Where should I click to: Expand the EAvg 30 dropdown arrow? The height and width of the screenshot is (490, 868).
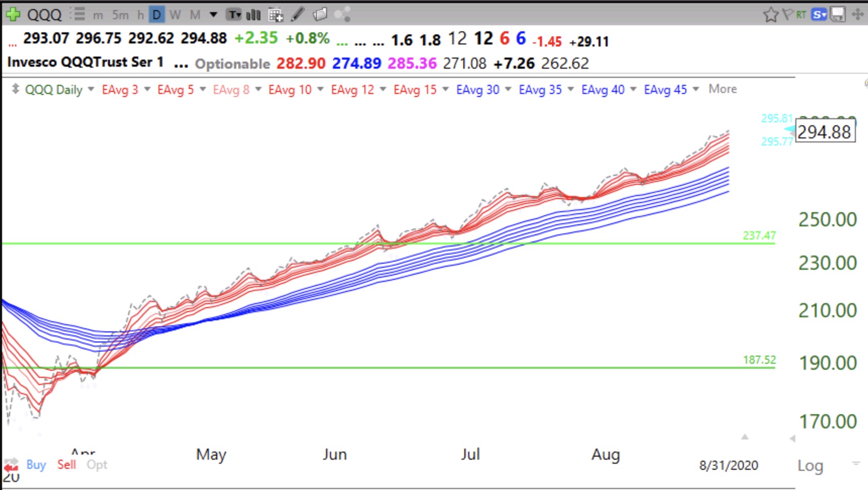click(508, 89)
